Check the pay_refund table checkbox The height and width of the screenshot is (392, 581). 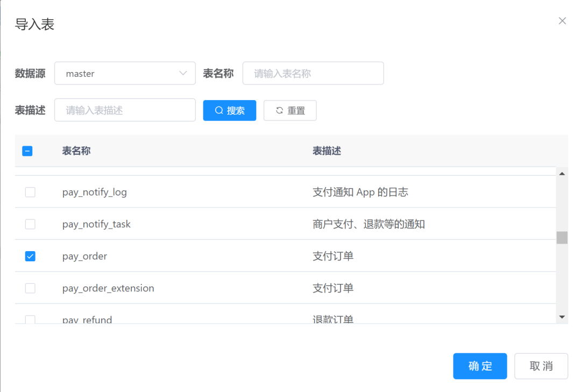[x=30, y=318]
